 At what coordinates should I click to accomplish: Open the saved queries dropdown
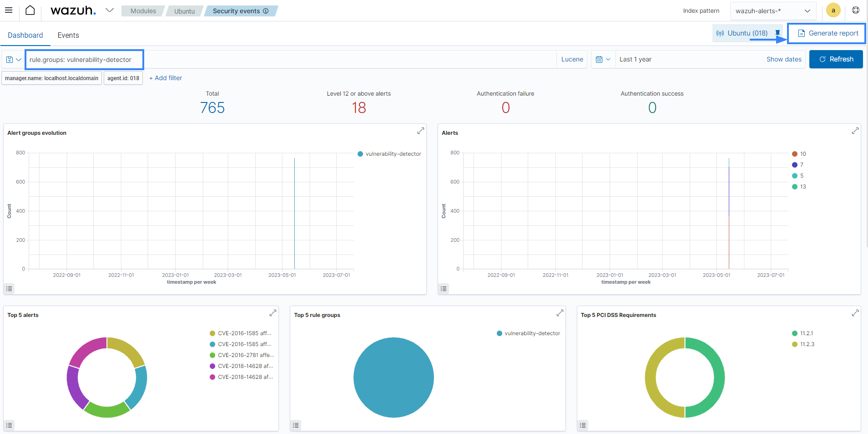pyautogui.click(x=14, y=60)
